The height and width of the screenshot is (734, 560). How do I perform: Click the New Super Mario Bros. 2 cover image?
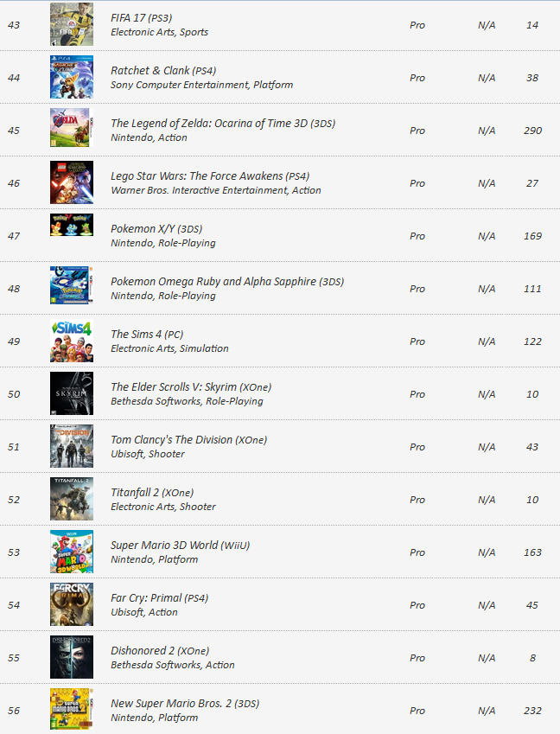pos(72,709)
